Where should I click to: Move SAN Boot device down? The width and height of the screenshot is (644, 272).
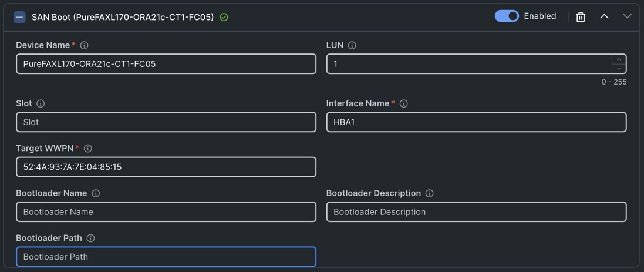(x=627, y=16)
